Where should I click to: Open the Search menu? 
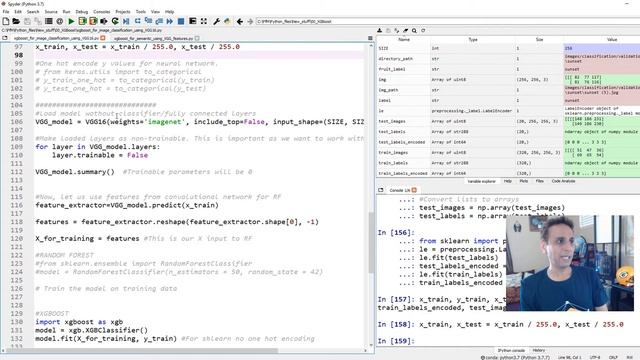tap(33, 12)
